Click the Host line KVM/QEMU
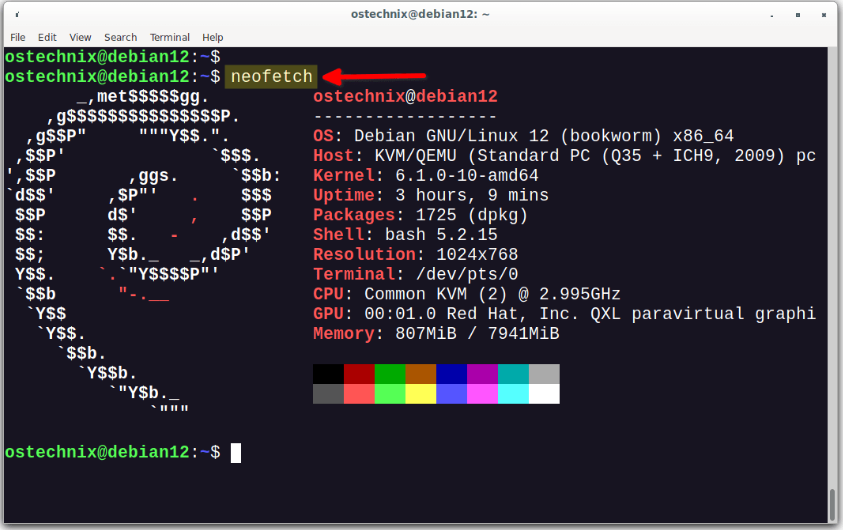Viewport: 843px width, 530px height. click(x=565, y=156)
